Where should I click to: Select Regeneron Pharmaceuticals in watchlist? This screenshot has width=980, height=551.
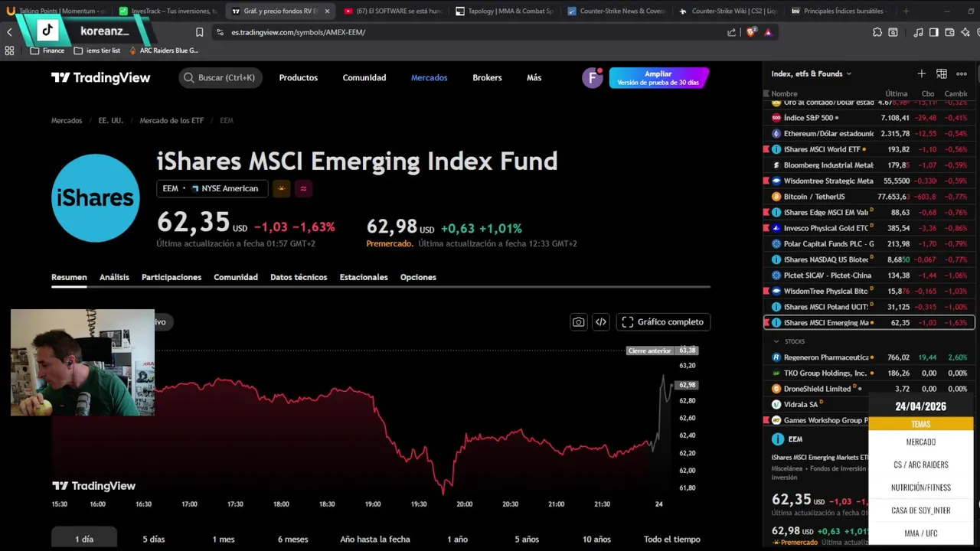tap(870, 357)
